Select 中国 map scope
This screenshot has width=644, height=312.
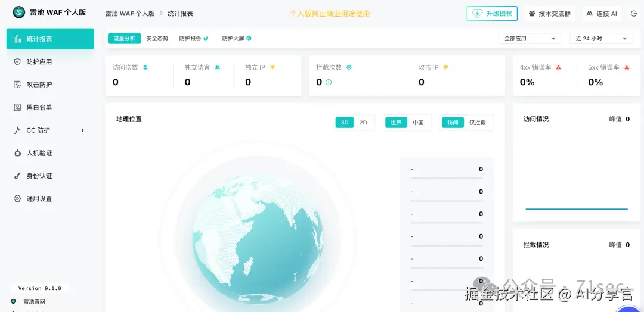pyautogui.click(x=418, y=123)
